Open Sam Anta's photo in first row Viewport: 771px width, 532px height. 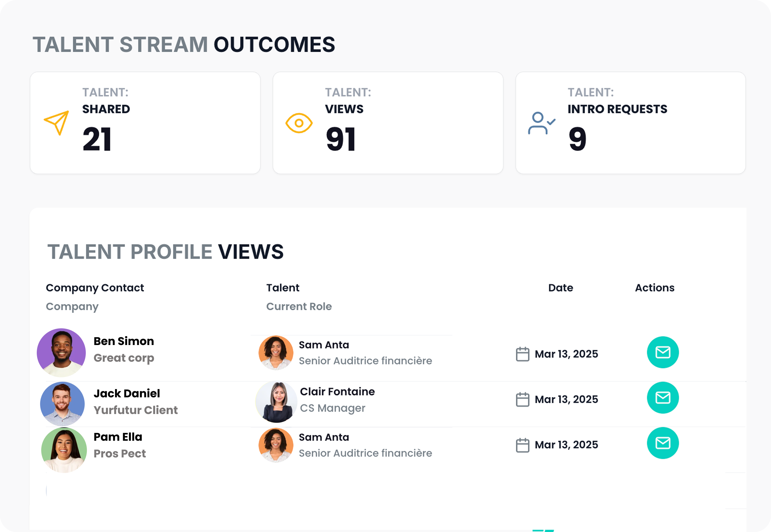tap(276, 353)
